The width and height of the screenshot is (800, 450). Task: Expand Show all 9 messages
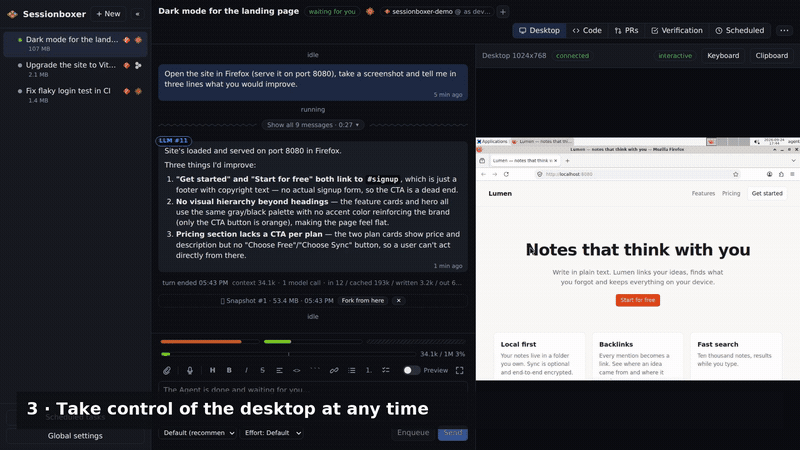point(313,124)
